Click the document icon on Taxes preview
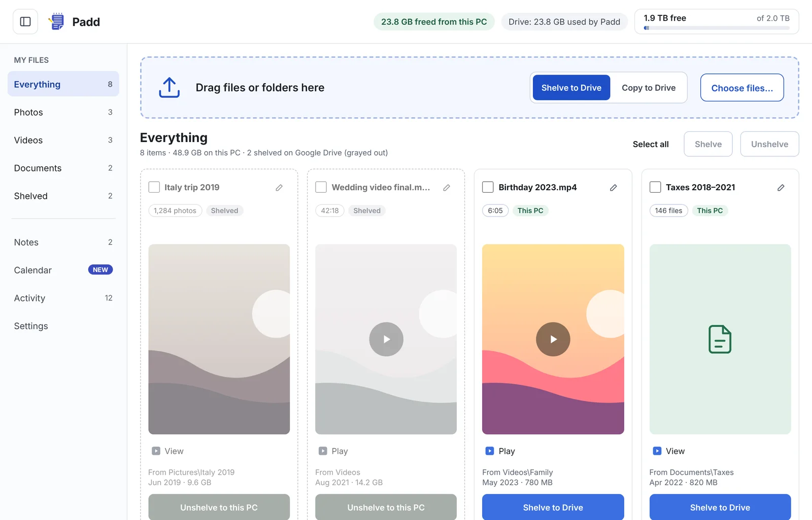 pyautogui.click(x=720, y=339)
